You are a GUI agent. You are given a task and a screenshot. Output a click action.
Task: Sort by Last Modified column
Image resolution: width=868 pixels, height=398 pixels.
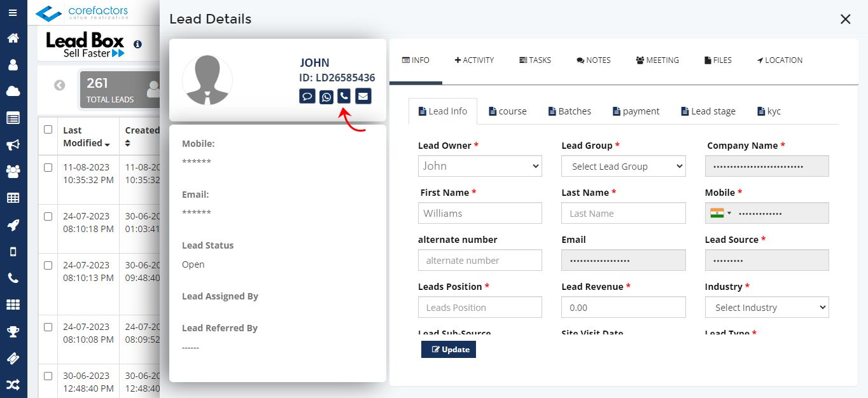[87, 136]
